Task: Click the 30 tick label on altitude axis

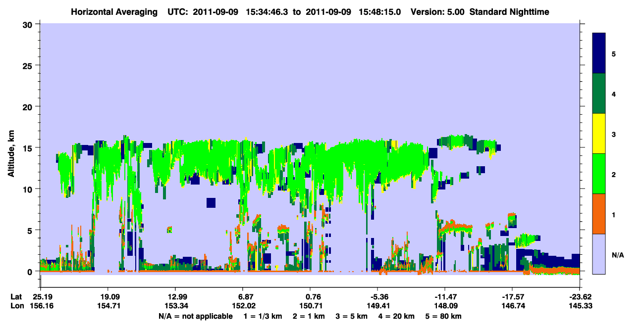Action: [29, 24]
